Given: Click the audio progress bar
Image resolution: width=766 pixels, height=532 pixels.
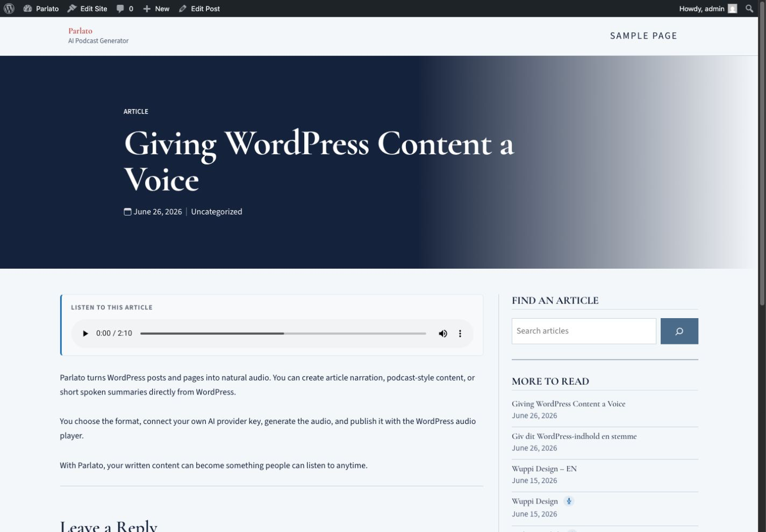Looking at the screenshot, I should 283,334.
